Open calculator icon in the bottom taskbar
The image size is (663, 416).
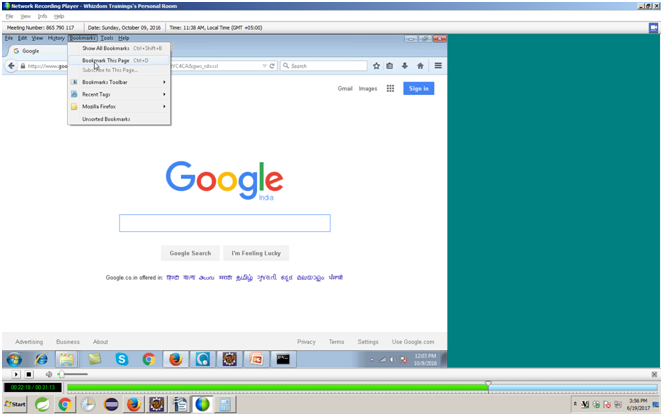[x=225, y=405]
